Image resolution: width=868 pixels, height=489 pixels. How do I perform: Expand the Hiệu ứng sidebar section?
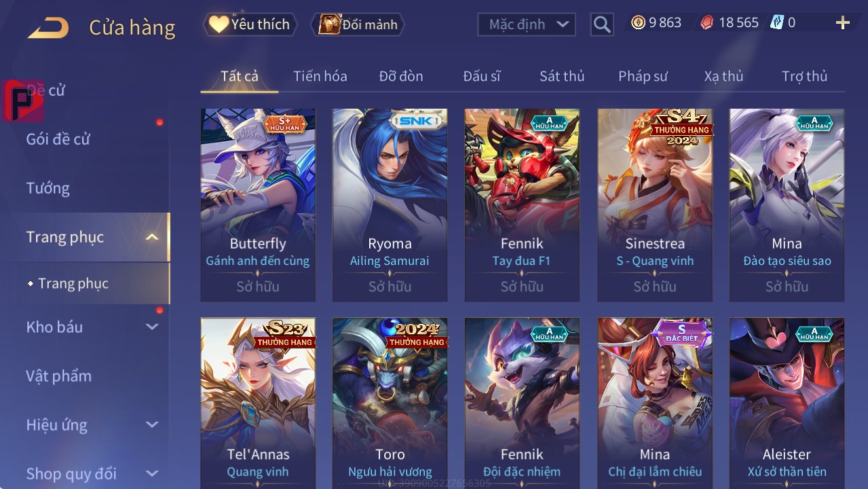point(152,424)
